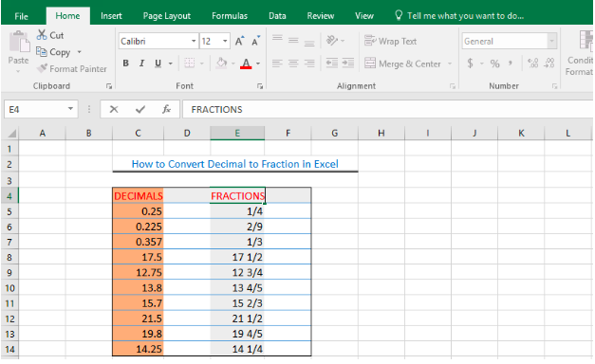Switch to the View tab

point(364,16)
